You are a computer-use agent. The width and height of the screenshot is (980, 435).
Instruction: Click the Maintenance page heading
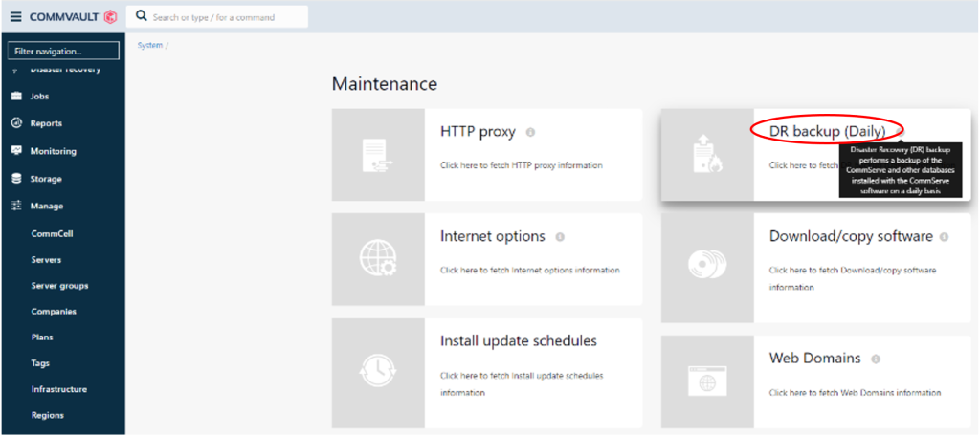coord(385,83)
